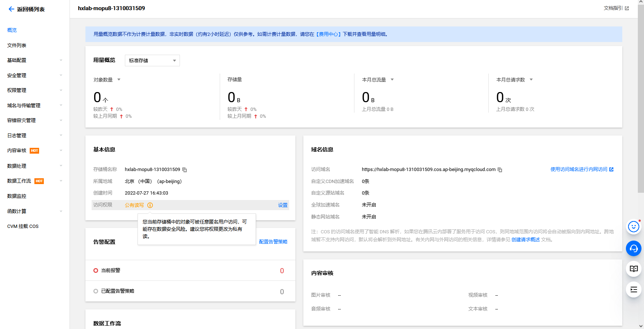Open the 费用中心 link in the notice
Image resolution: width=644 pixels, height=329 pixels.
[x=329, y=34]
